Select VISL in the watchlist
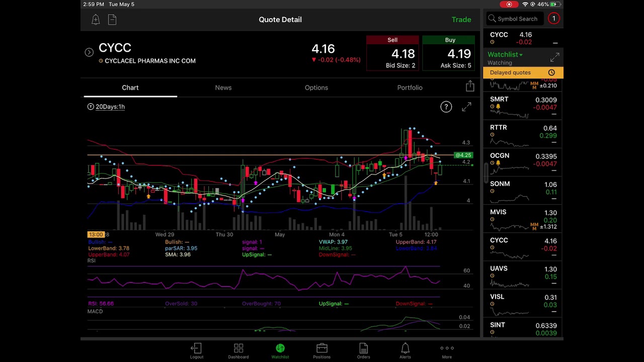 click(x=523, y=303)
